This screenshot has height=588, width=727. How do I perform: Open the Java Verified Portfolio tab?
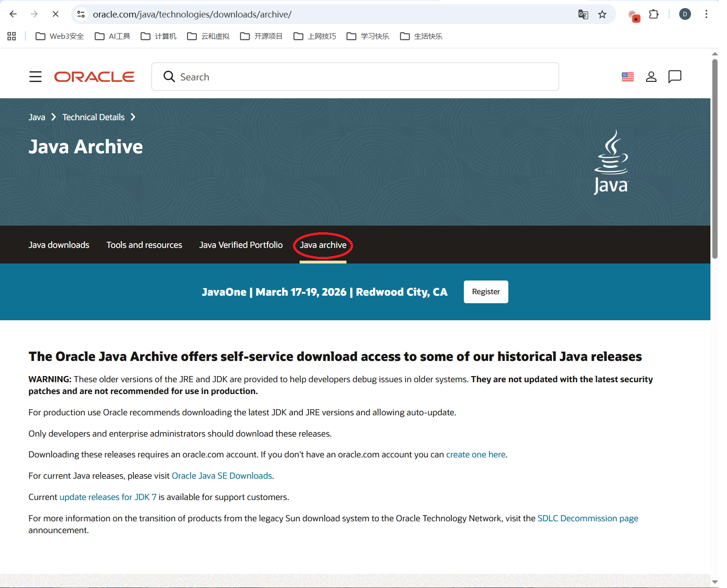240,245
